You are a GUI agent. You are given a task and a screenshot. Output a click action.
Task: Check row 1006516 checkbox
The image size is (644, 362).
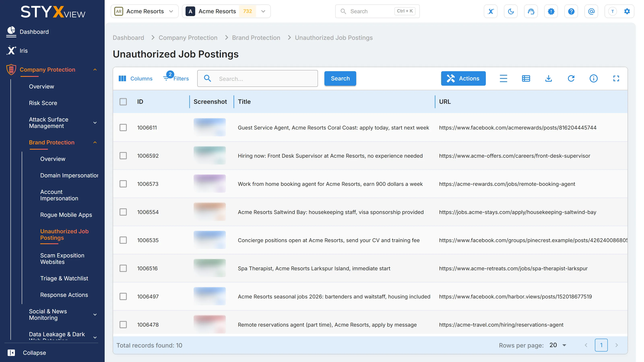tap(123, 268)
